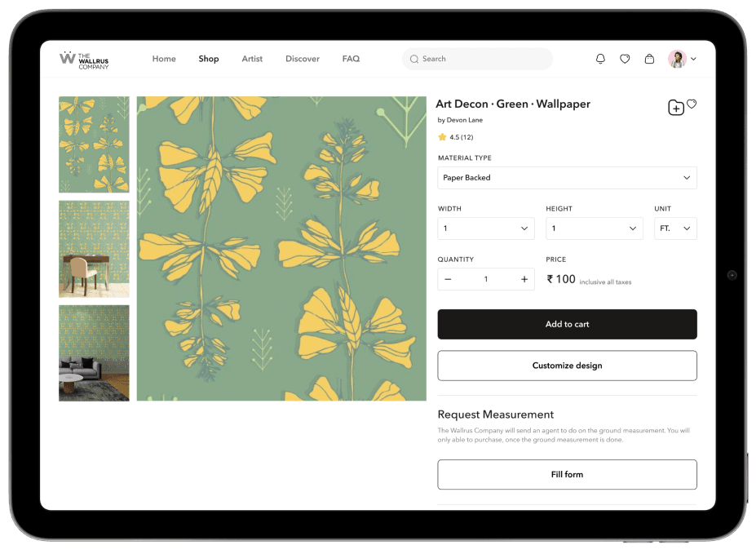Click Fill form button
The width and height of the screenshot is (756, 550).
pyautogui.click(x=567, y=475)
